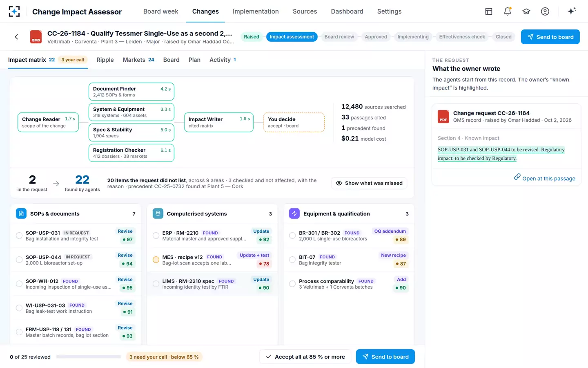Open the Sources tab

(x=305, y=11)
